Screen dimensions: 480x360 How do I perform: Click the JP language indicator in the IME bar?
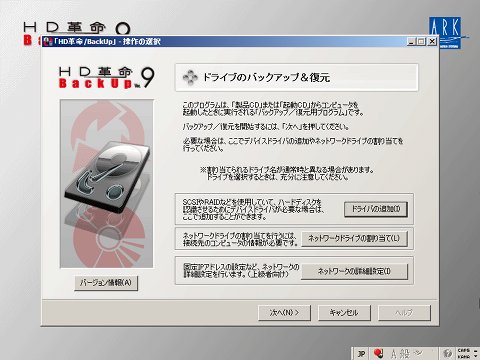(361, 354)
